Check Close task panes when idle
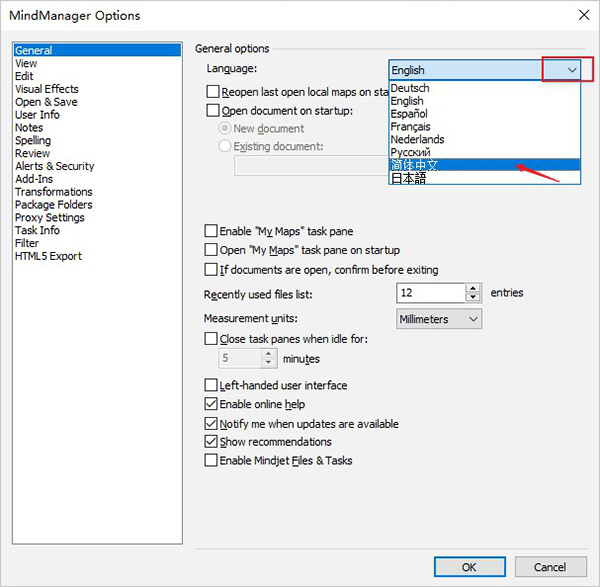The height and width of the screenshot is (587, 600). (211, 339)
